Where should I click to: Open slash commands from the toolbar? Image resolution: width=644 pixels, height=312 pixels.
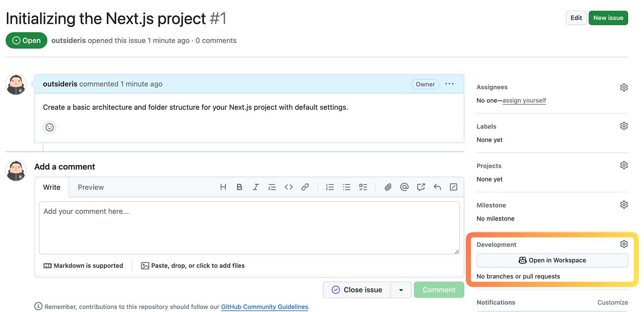(453, 187)
